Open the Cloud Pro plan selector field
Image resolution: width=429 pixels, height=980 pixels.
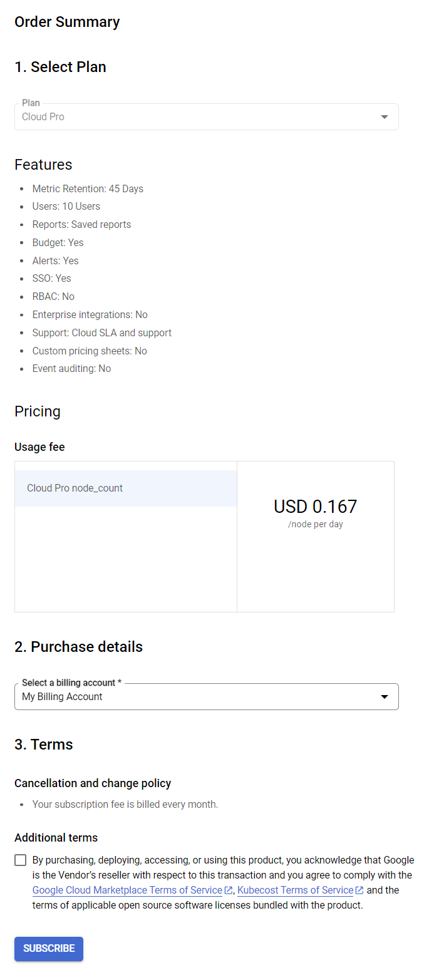click(x=188, y=117)
